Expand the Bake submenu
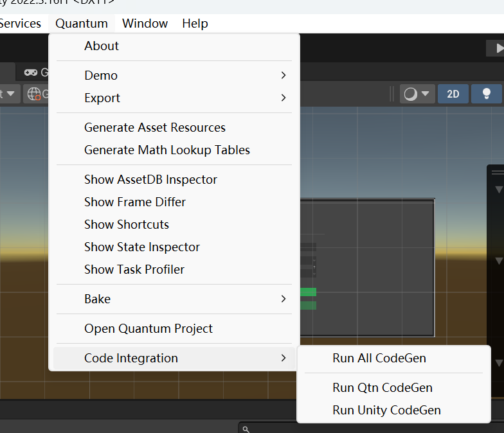The height and width of the screenshot is (433, 504). 174,299
